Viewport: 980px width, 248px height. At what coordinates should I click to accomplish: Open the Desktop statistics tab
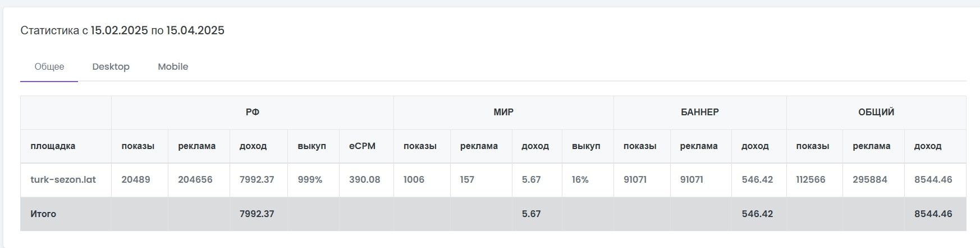[111, 66]
